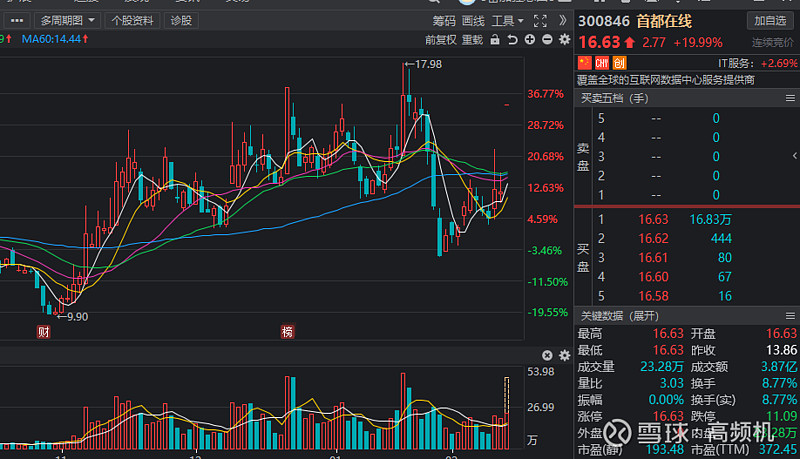The width and height of the screenshot is (800, 459).
Task: Click the company description text line
Action: click(x=666, y=80)
